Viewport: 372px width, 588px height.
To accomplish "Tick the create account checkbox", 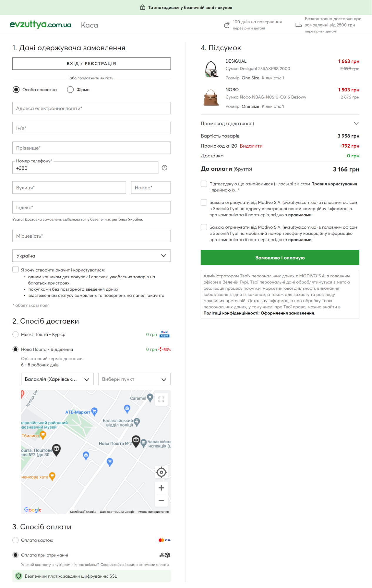I will click(16, 269).
